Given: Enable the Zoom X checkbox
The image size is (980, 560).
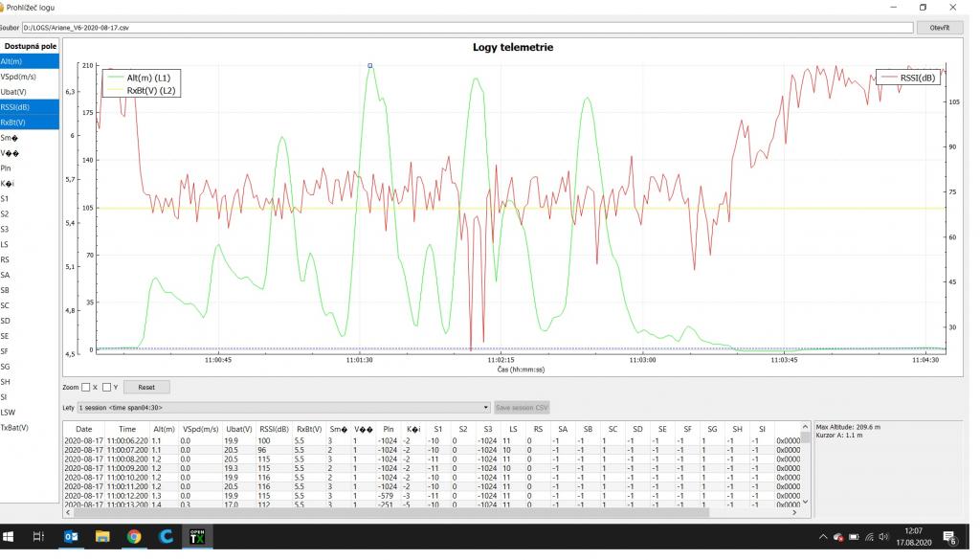Looking at the screenshot, I should [x=86, y=388].
